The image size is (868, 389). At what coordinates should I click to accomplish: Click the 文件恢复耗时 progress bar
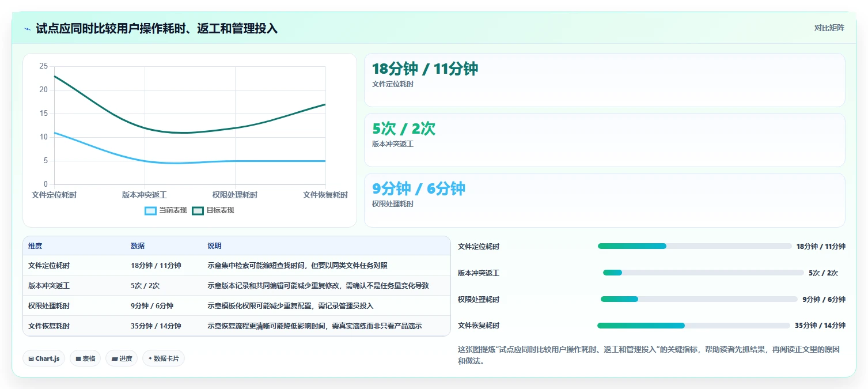pyautogui.click(x=693, y=326)
